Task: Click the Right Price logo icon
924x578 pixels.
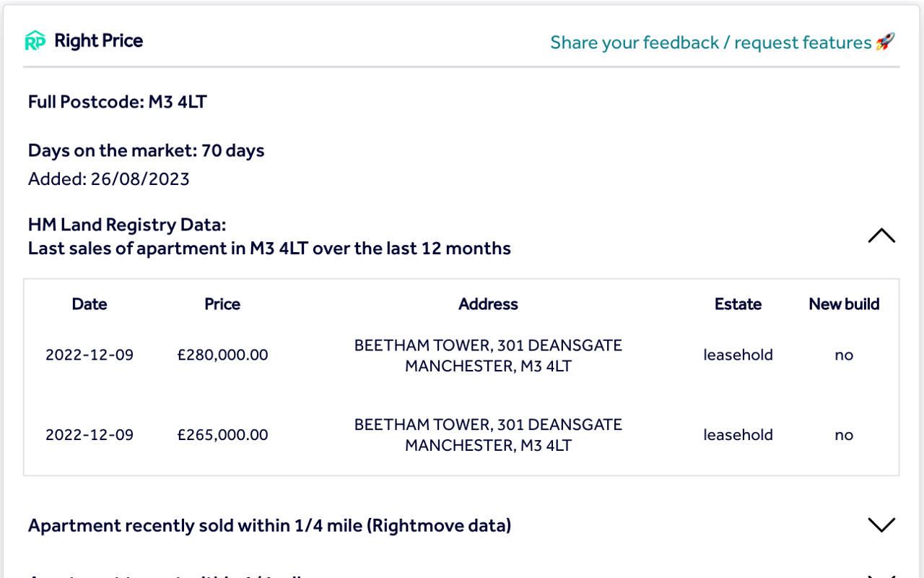Action: click(35, 41)
